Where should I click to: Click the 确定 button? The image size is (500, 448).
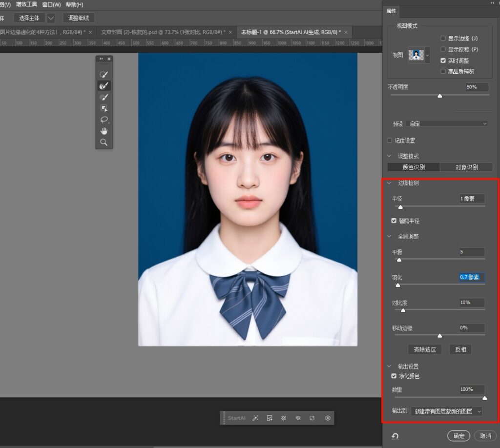pyautogui.click(x=458, y=436)
